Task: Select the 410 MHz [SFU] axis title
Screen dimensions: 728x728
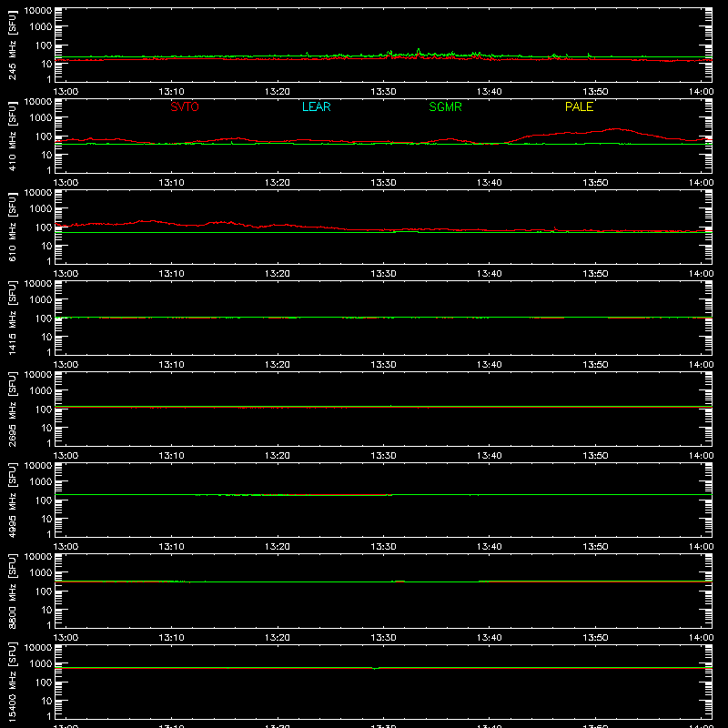Action: point(13,136)
